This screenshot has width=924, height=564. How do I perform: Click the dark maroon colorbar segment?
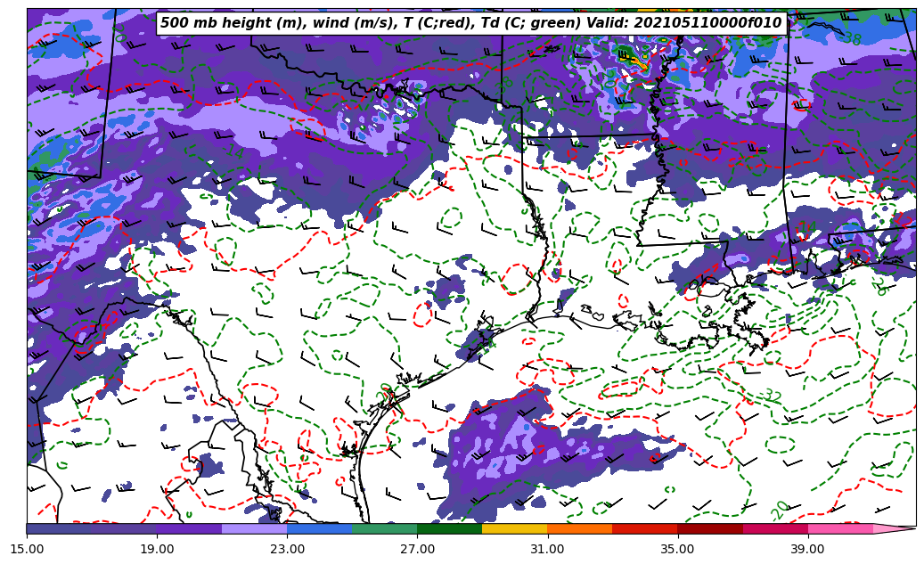710,528
